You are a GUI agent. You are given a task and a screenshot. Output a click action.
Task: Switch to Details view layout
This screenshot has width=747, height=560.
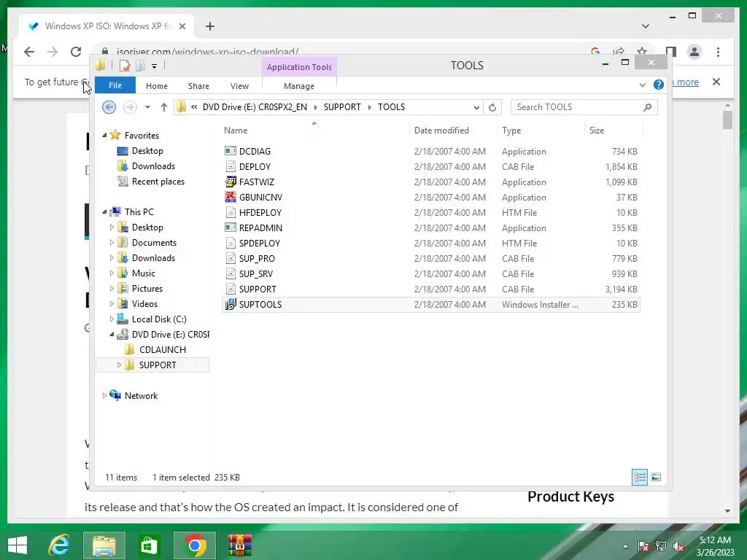639,477
